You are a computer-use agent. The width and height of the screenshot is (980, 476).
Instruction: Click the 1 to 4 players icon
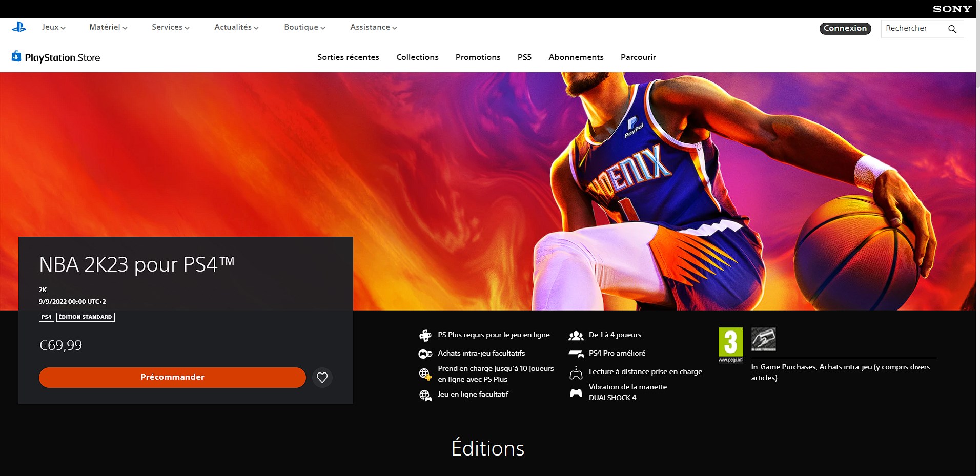(576, 336)
